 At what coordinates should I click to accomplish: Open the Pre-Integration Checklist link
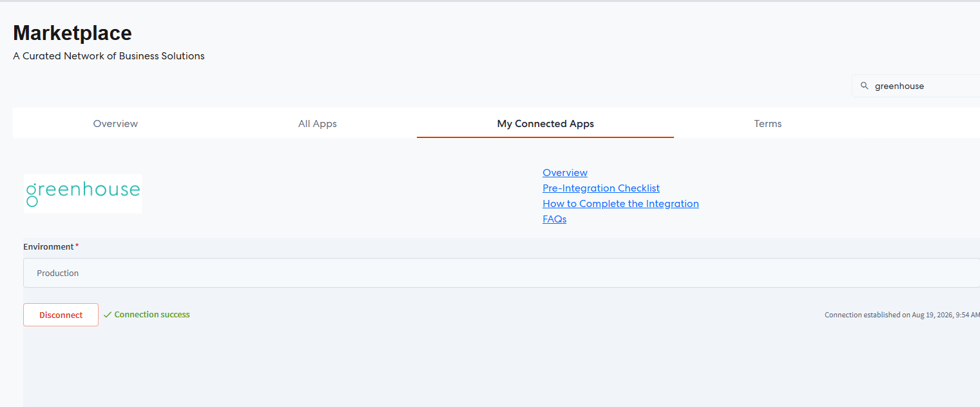[x=601, y=188]
